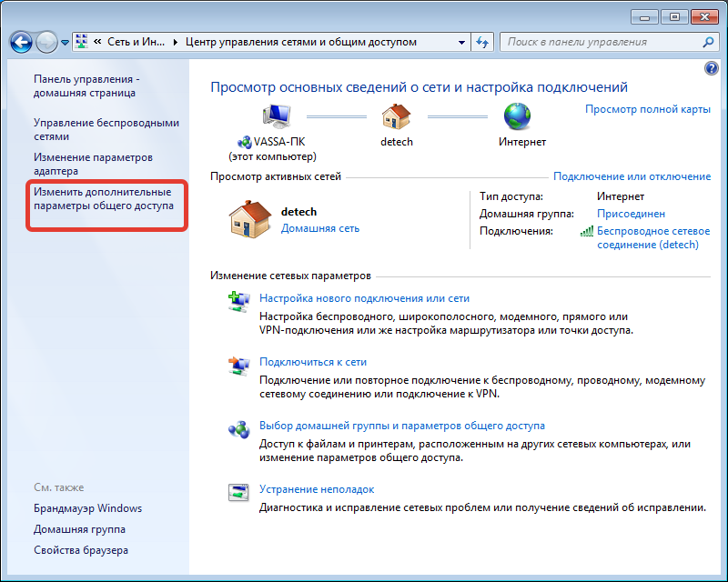Click the homegroup selection icon
Image resolution: width=728 pixels, height=582 pixels.
238,430
